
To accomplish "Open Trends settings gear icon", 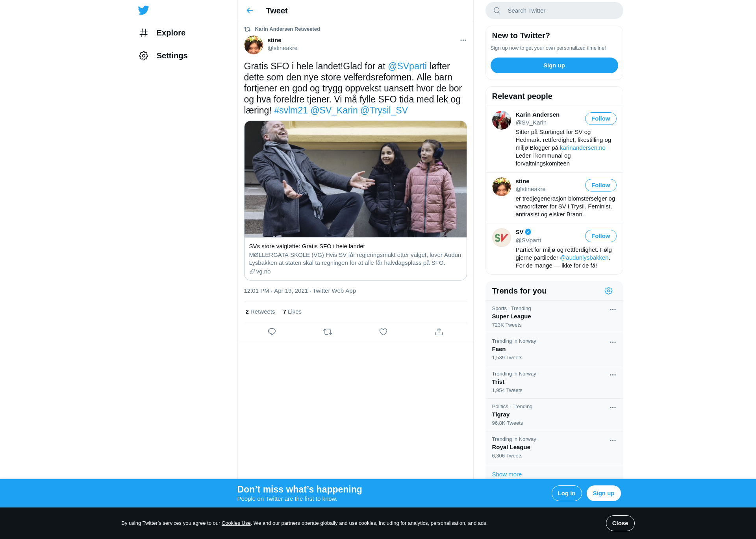I will coord(608,291).
